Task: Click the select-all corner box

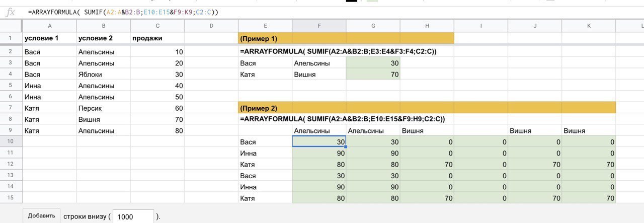Action: (x=11, y=26)
